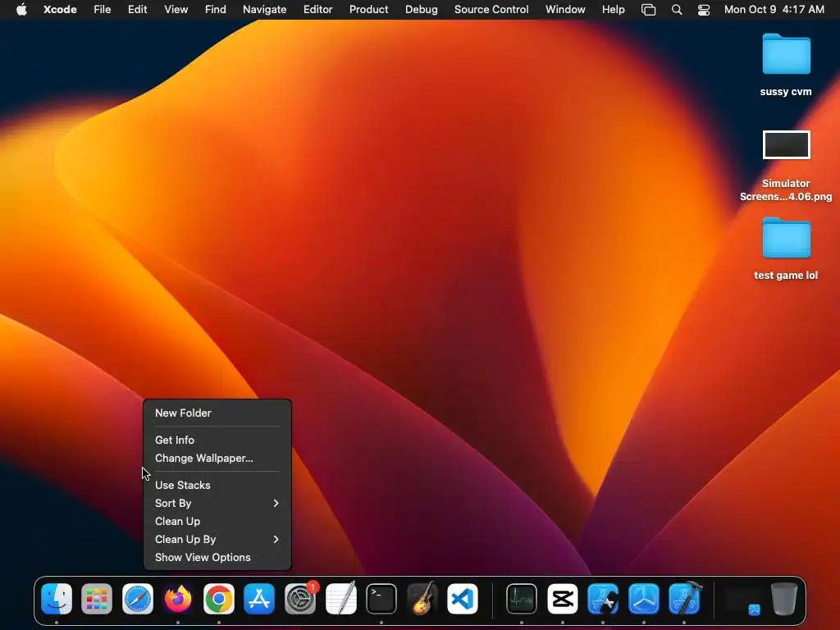
Task: Choose Clean Up in context menu
Action: point(217,521)
